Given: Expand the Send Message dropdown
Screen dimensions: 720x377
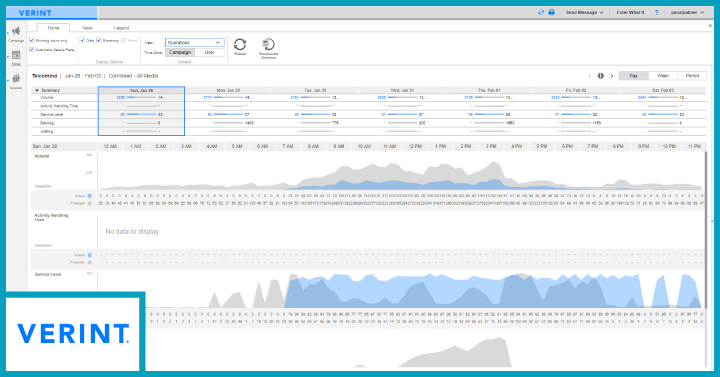Looking at the screenshot, I should (x=585, y=12).
